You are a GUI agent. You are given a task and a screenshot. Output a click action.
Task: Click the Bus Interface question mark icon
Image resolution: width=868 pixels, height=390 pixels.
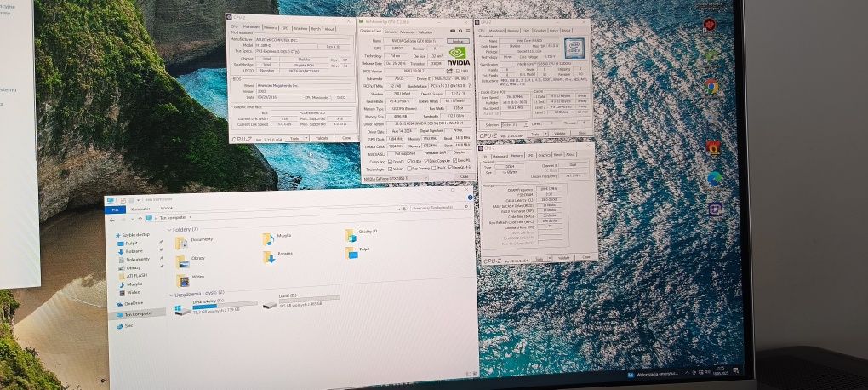point(470,86)
